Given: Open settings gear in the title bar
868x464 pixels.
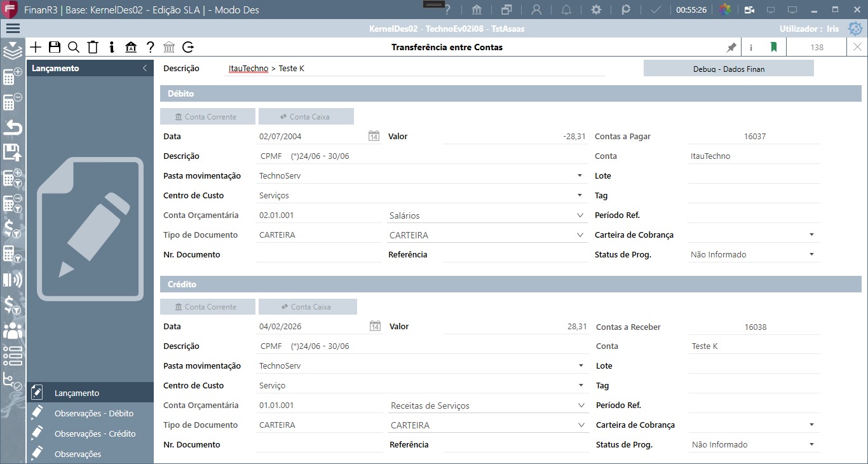Looking at the screenshot, I should point(596,10).
